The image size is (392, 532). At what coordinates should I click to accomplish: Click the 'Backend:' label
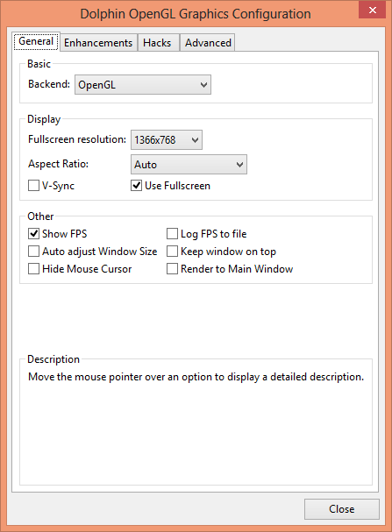[49, 84]
